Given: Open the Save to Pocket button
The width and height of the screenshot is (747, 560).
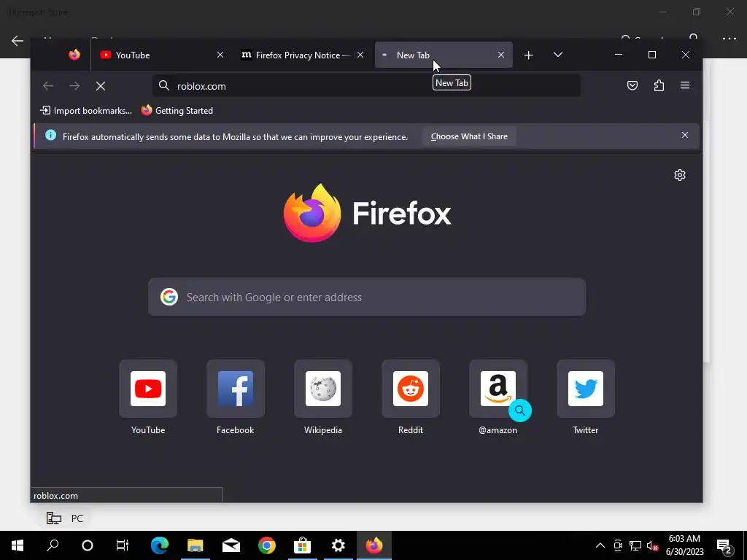Looking at the screenshot, I should tap(632, 86).
